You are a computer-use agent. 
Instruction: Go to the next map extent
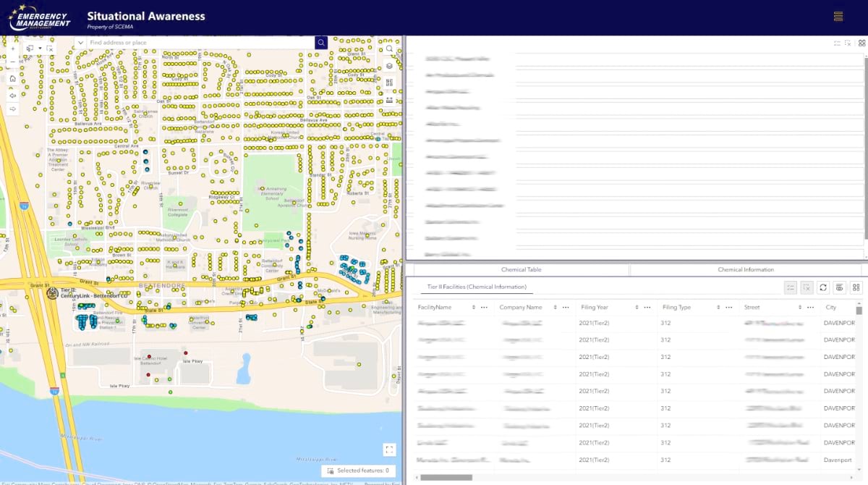click(12, 109)
